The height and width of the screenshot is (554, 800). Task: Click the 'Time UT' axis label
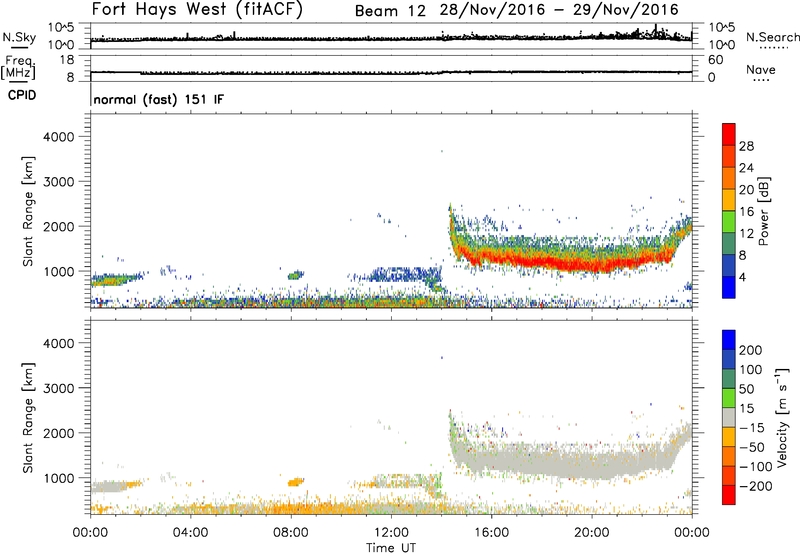tap(391, 547)
